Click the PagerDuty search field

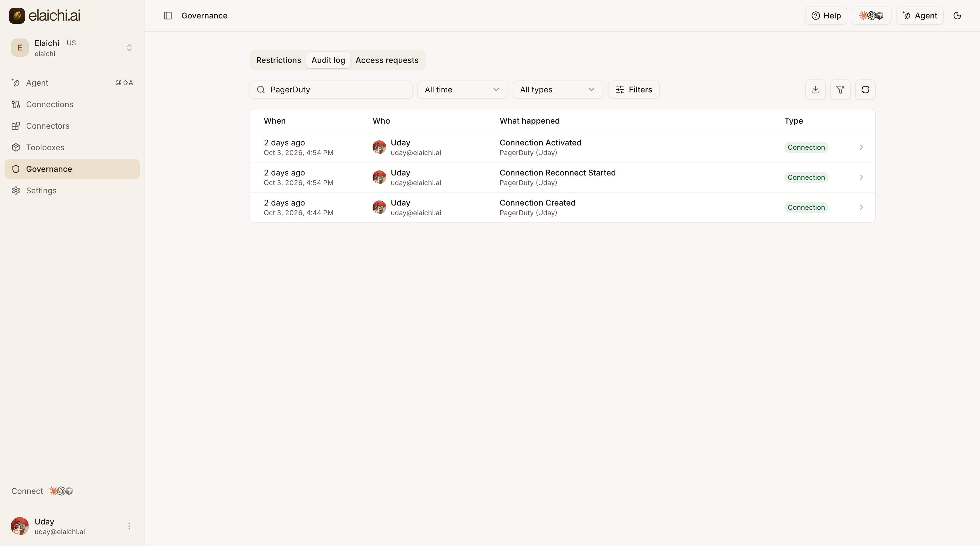(x=331, y=90)
